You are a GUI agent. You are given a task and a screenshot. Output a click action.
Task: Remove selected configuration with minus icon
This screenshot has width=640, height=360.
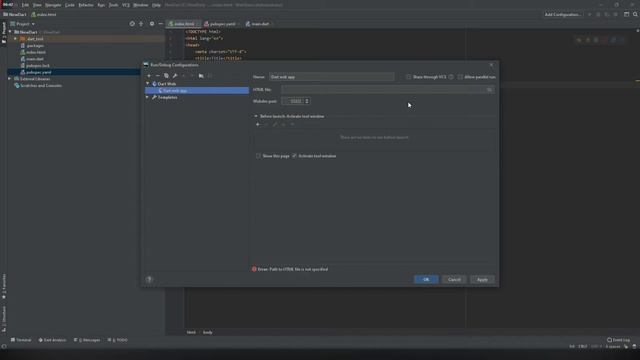[158, 76]
